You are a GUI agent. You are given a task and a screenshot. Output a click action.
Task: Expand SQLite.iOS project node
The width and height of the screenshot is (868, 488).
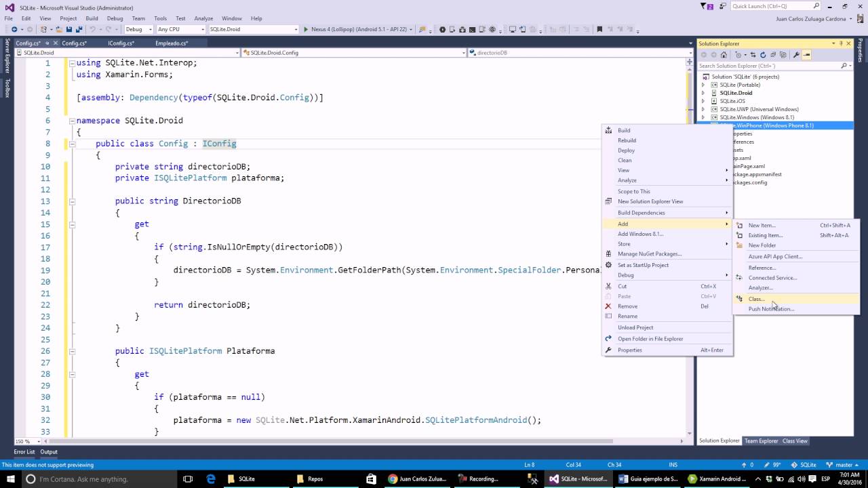[703, 101]
